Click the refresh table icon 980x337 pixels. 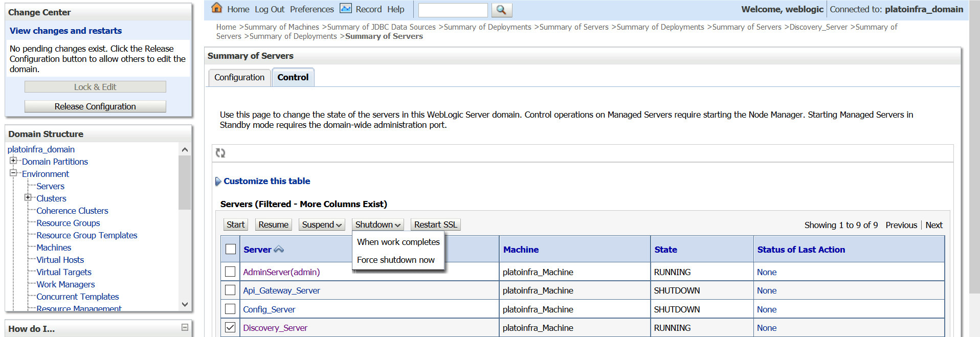coord(220,153)
